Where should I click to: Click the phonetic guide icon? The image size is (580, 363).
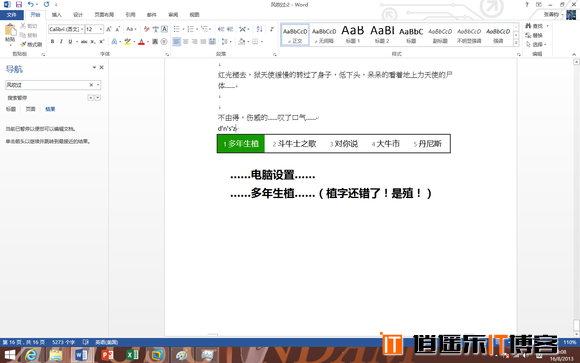click(156, 29)
